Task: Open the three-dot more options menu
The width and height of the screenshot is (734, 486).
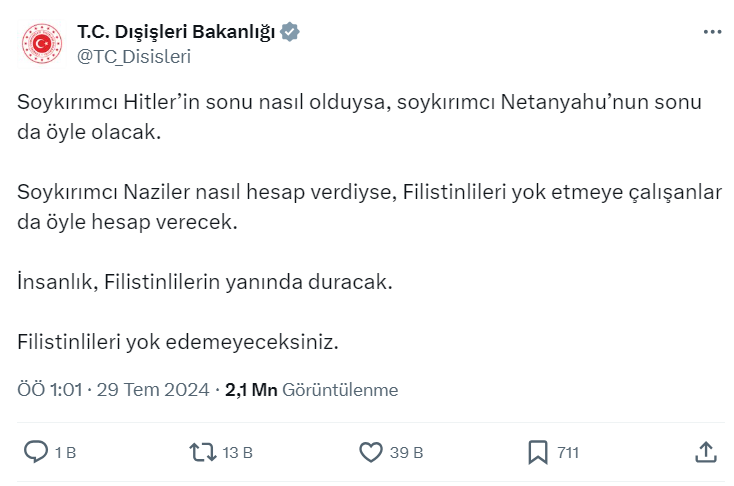Action: point(712,32)
